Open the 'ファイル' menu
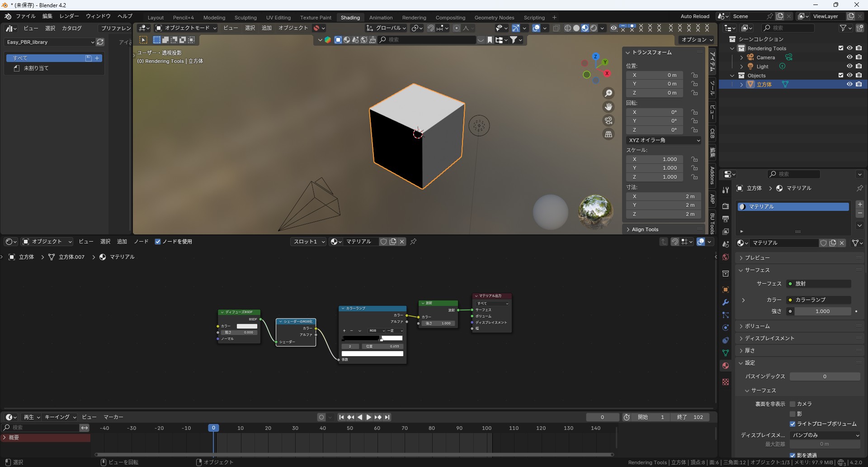The height and width of the screenshot is (467, 868). point(25,16)
